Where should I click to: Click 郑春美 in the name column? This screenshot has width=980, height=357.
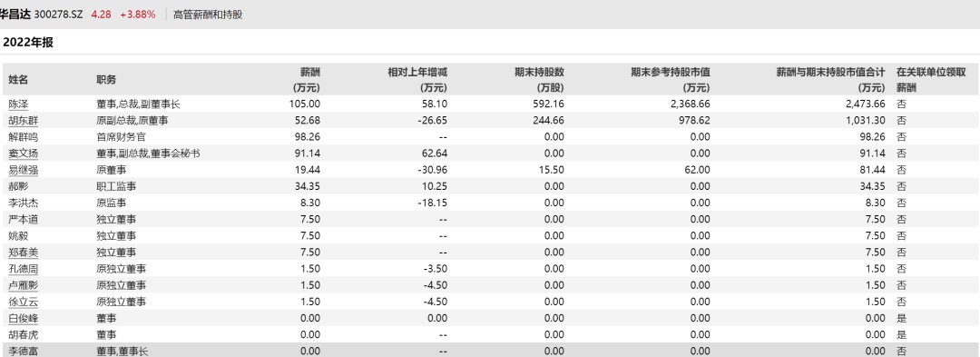pyautogui.click(x=23, y=252)
